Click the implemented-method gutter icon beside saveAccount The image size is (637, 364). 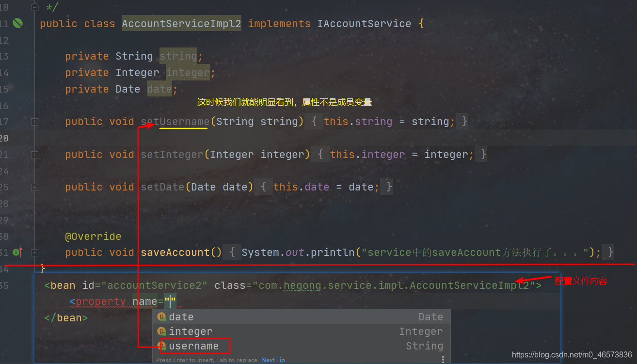pos(17,252)
